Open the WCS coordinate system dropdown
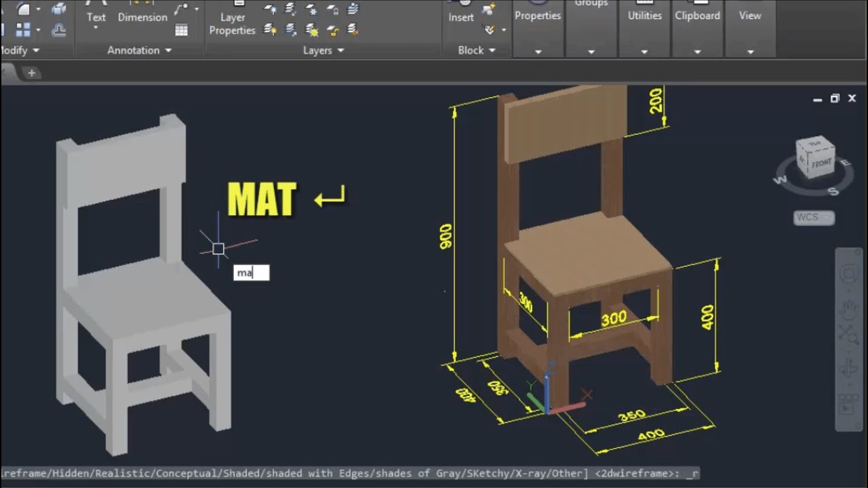The width and height of the screenshot is (868, 488). 814,218
